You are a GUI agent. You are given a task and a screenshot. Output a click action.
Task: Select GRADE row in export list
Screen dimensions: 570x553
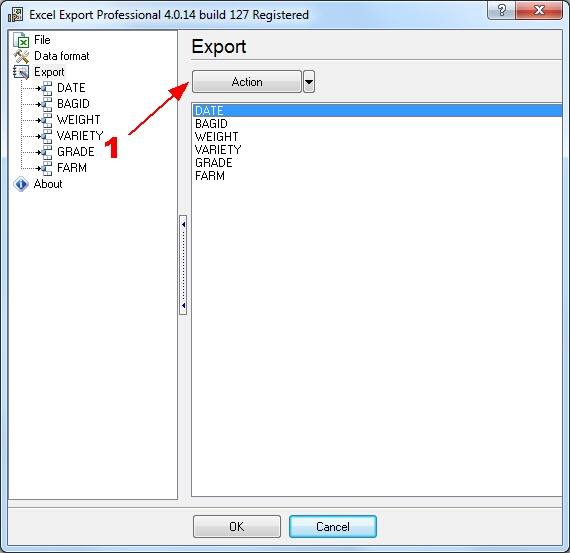[x=377, y=163]
